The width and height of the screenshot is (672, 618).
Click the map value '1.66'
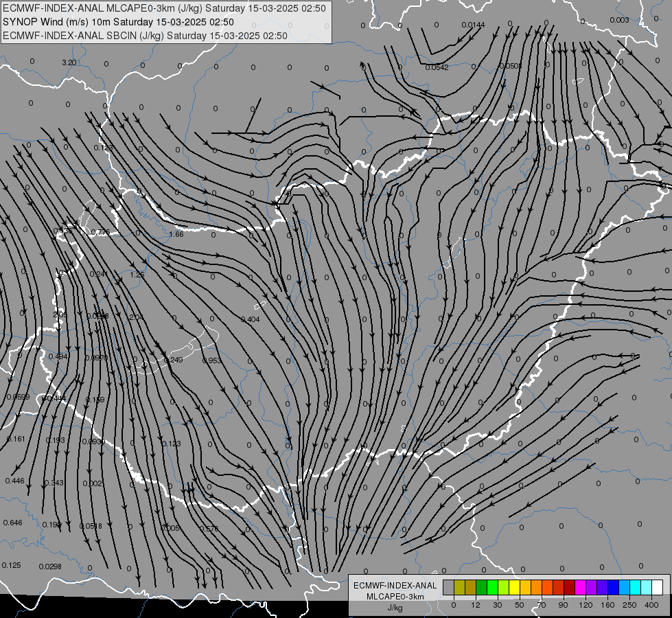(176, 234)
